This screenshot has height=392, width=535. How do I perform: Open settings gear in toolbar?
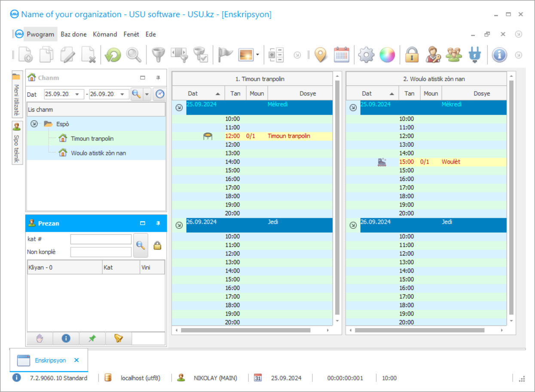[366, 55]
